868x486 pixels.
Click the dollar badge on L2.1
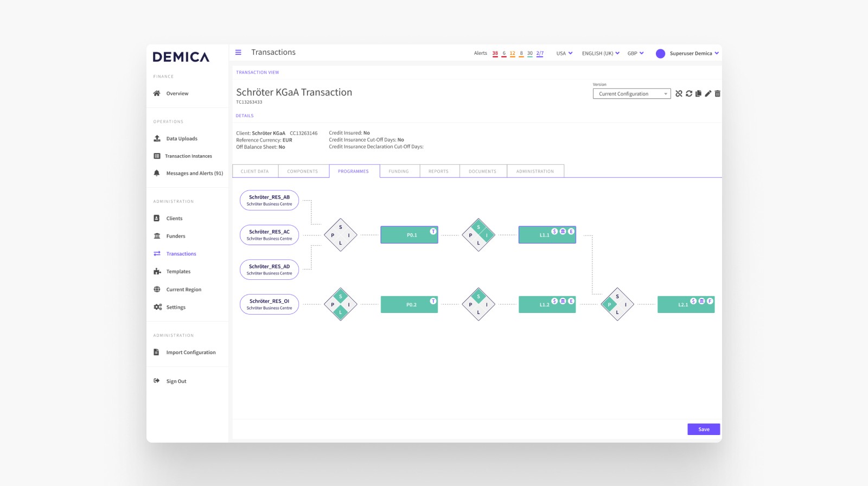(x=693, y=301)
